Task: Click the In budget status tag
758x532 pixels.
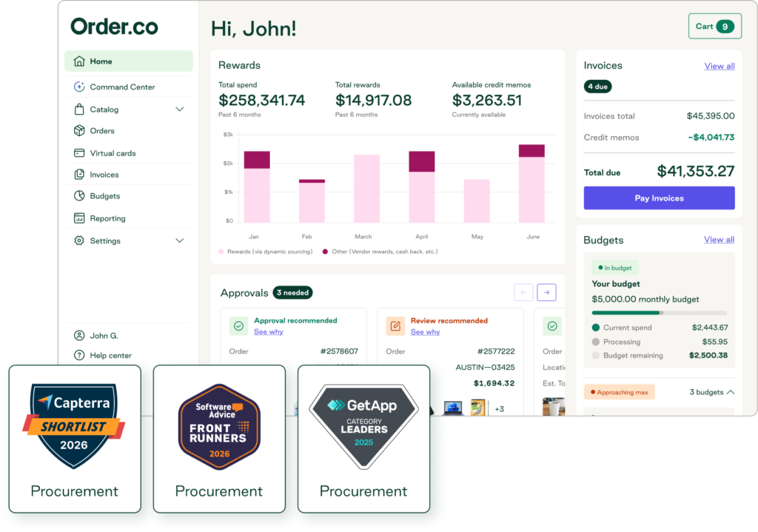Action: tap(615, 268)
